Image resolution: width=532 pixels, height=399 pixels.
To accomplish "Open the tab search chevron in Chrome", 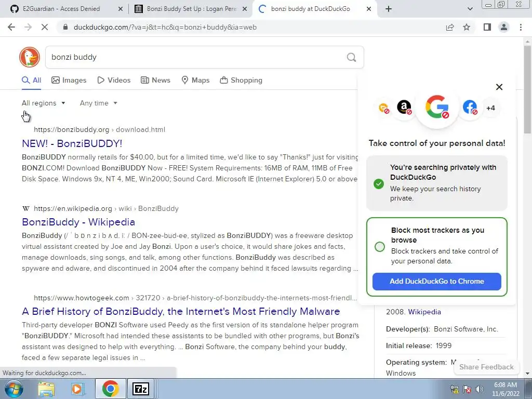I will (x=470, y=9).
